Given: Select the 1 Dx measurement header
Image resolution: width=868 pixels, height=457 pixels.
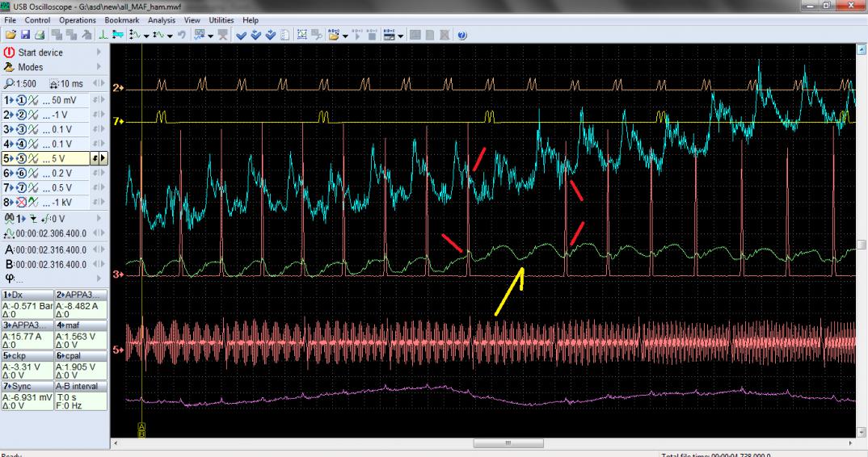Looking at the screenshot, I should tap(27, 295).
